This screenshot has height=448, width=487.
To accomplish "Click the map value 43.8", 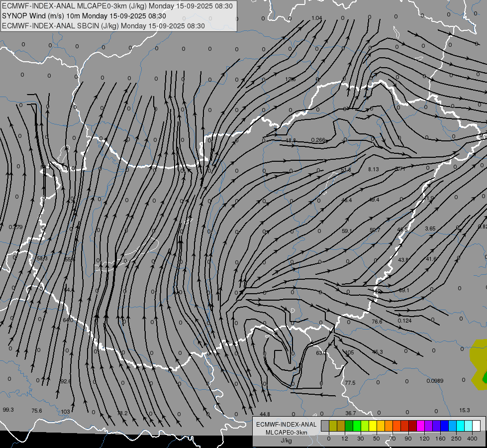I will click(403, 260).
